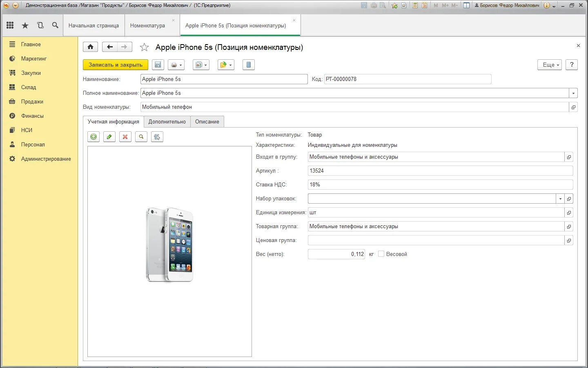The height and width of the screenshot is (368, 588).
Task: Close the Номенклатура tab
Action: [173, 20]
